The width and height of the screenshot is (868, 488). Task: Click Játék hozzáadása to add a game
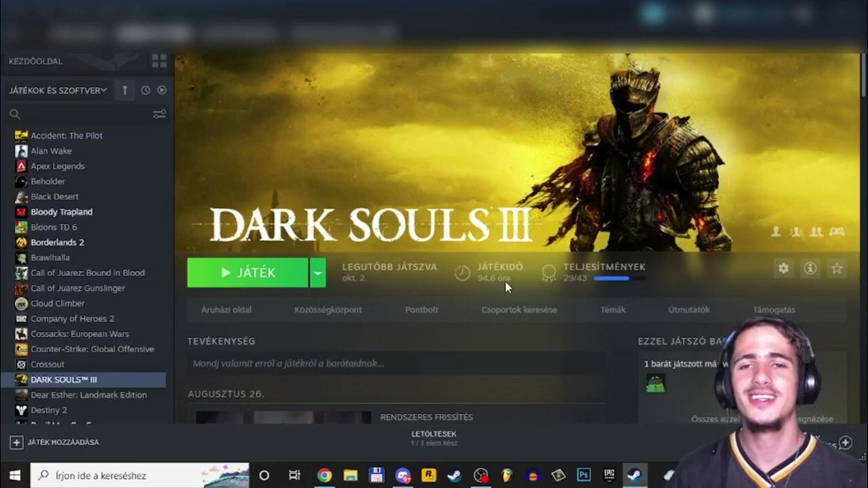(63, 443)
